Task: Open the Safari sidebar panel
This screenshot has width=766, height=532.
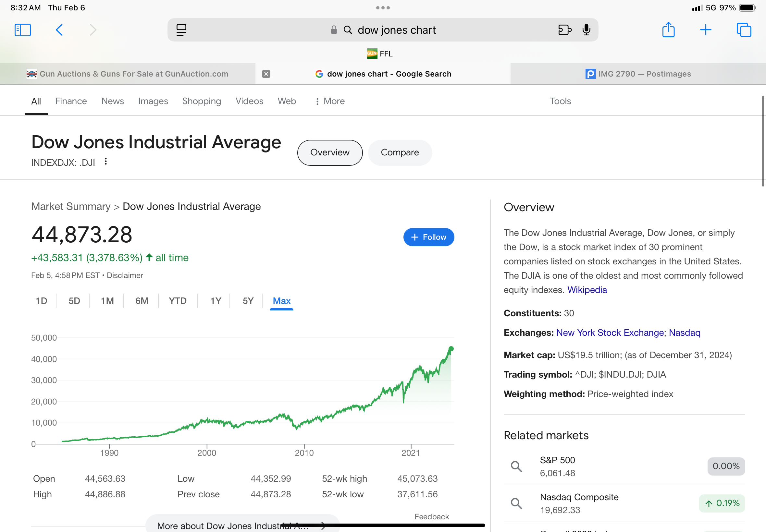Action: pos(23,30)
